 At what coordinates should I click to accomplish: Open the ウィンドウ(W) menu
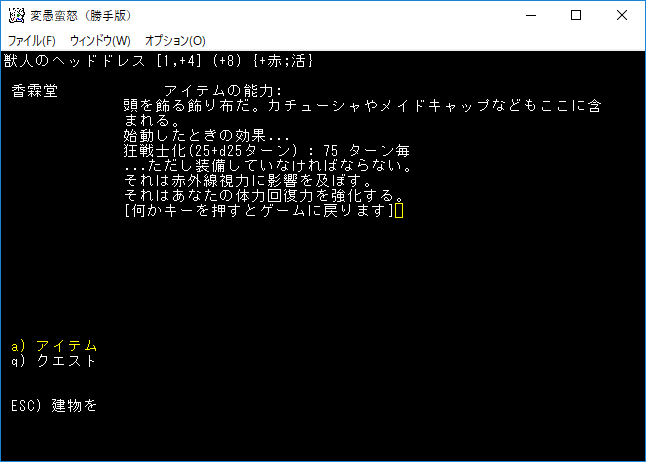[x=100, y=41]
